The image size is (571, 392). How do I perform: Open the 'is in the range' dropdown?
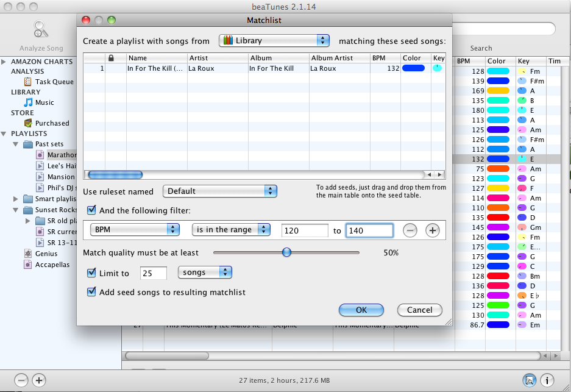[x=231, y=229]
